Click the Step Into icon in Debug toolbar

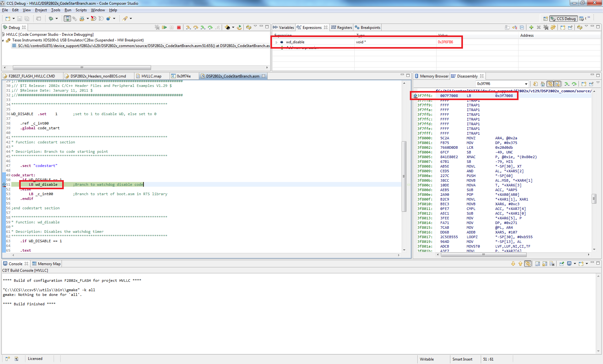(188, 28)
